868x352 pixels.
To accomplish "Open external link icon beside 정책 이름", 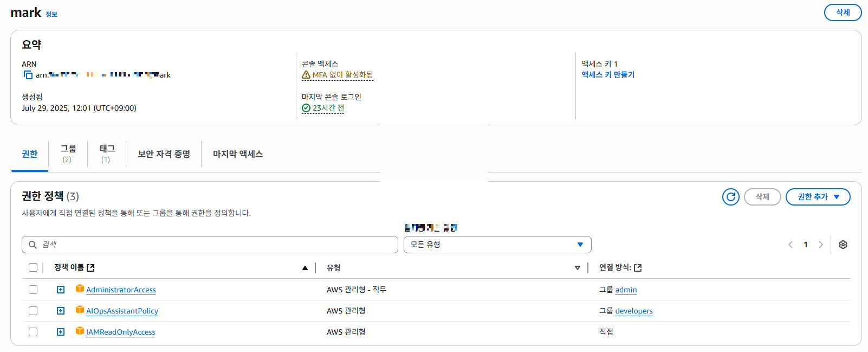I will pos(90,268).
